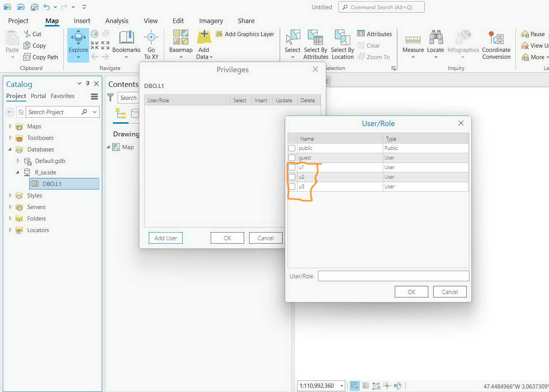Select the Portal tab in Catalog
This screenshot has height=392, width=549.
coord(38,96)
